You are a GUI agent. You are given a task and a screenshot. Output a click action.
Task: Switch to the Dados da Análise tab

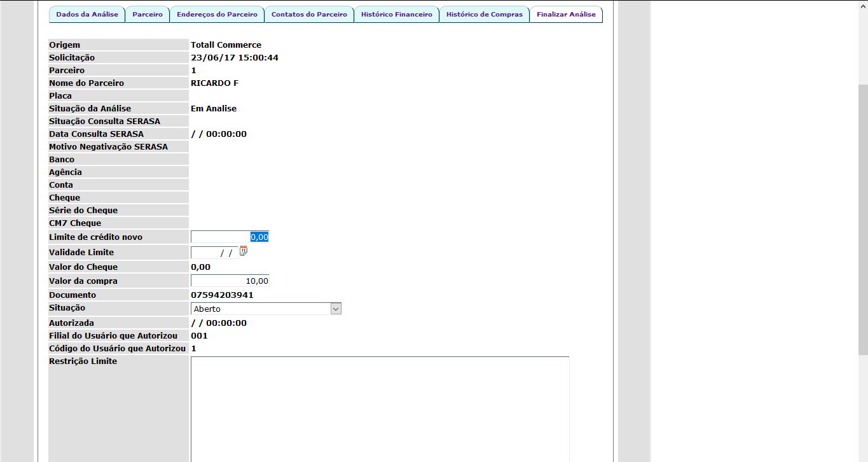[87, 15]
